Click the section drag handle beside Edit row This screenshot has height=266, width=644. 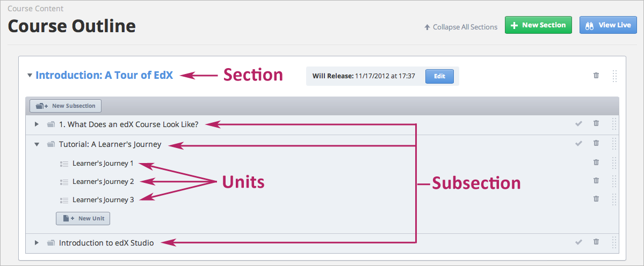(x=614, y=76)
